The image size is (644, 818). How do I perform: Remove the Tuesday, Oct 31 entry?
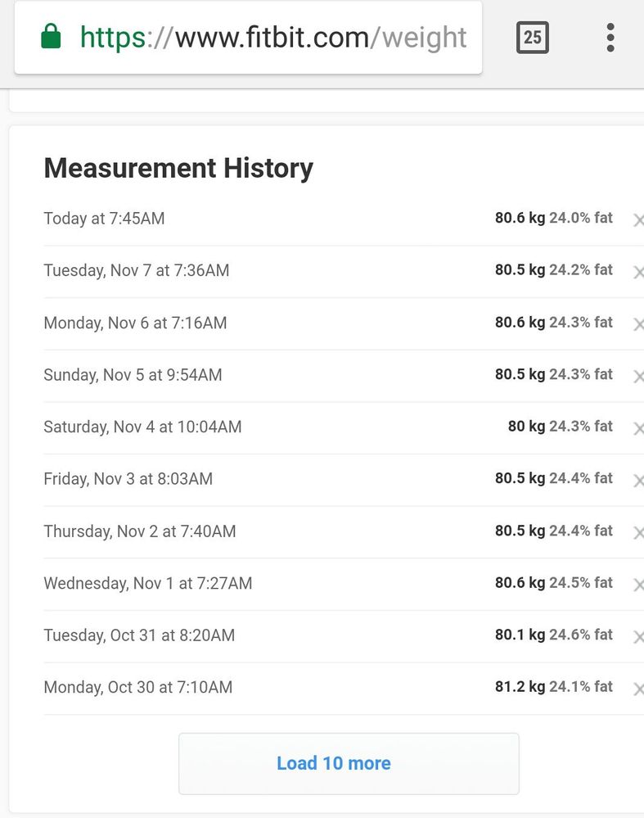click(637, 636)
